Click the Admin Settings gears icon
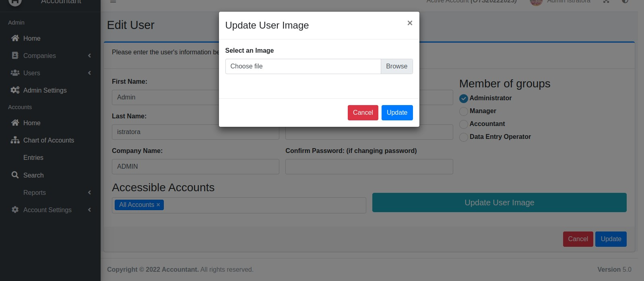This screenshot has height=281, width=644. click(15, 90)
